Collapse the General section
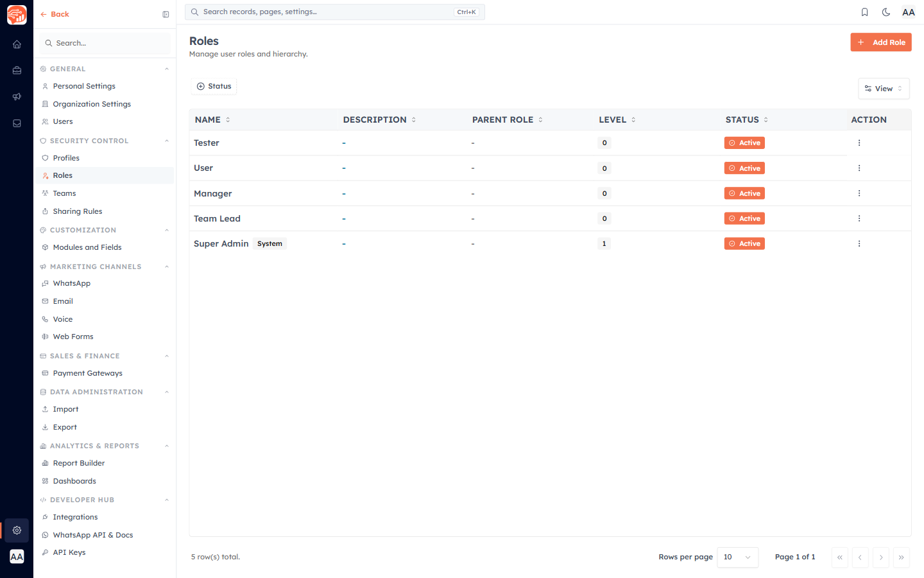Viewport: 924px width, 578px height. (167, 69)
